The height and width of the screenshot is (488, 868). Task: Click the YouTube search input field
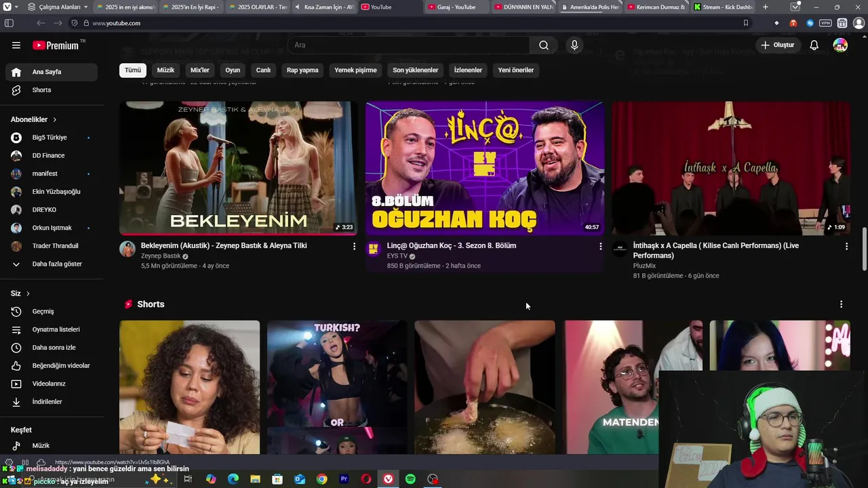pyautogui.click(x=409, y=45)
